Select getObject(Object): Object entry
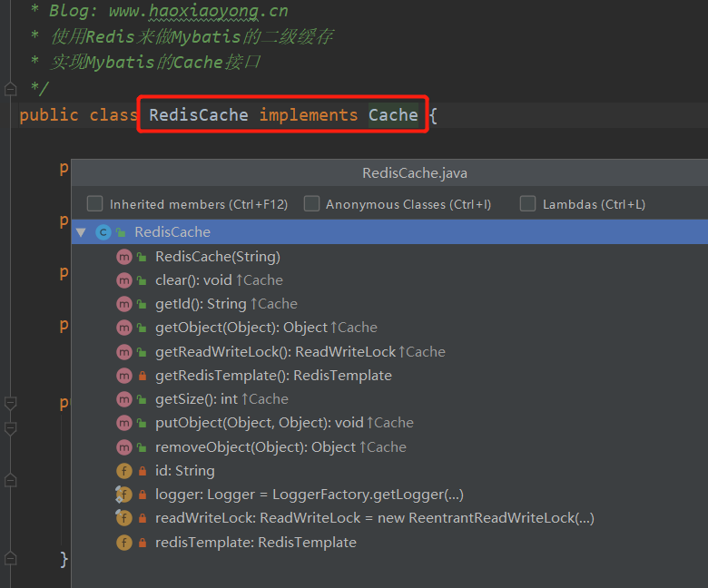 click(266, 328)
